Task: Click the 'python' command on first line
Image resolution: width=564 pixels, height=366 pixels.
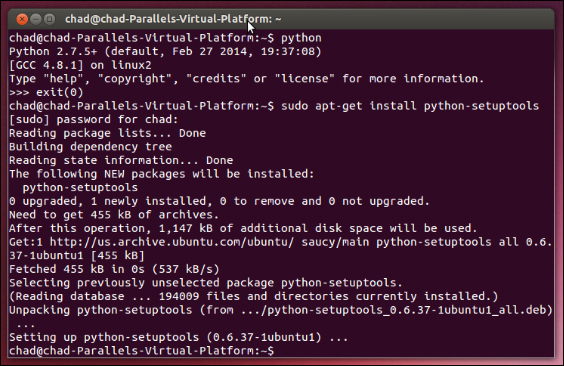Action: point(301,38)
